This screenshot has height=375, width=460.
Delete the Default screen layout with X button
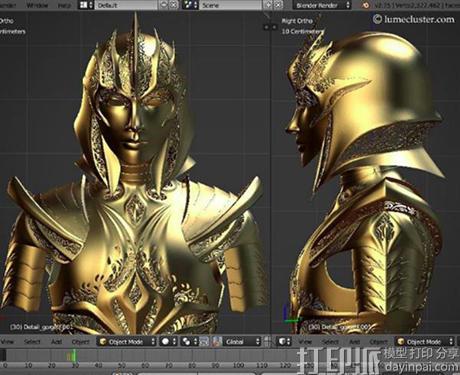point(174,5)
